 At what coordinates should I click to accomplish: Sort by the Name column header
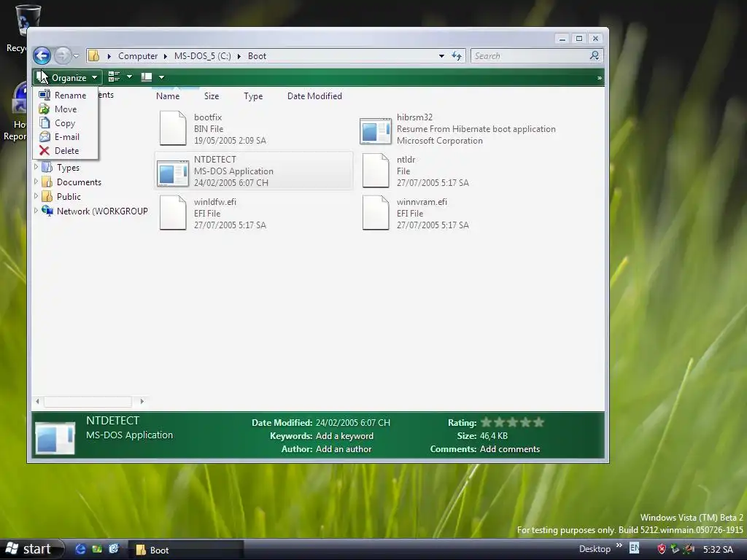pyautogui.click(x=168, y=96)
